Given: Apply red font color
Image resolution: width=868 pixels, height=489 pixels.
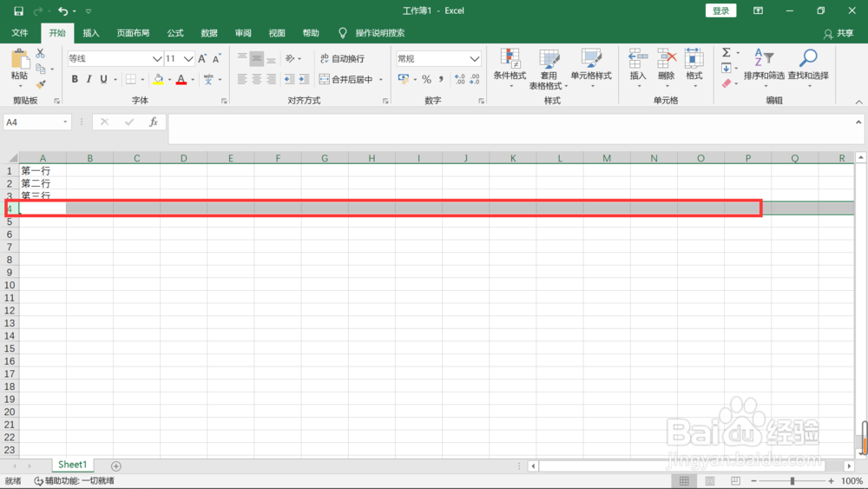Looking at the screenshot, I should [x=181, y=79].
